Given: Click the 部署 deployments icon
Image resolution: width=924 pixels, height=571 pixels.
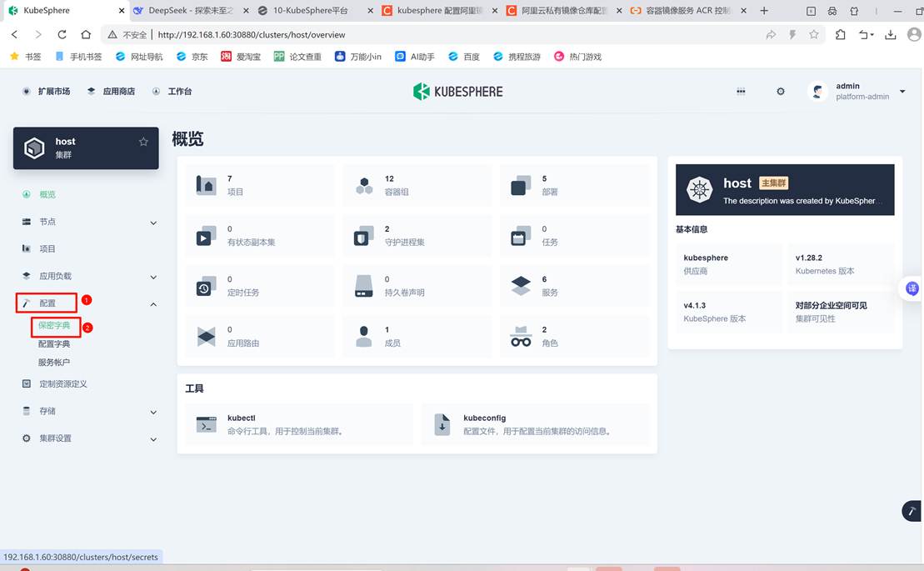Looking at the screenshot, I should tap(521, 185).
